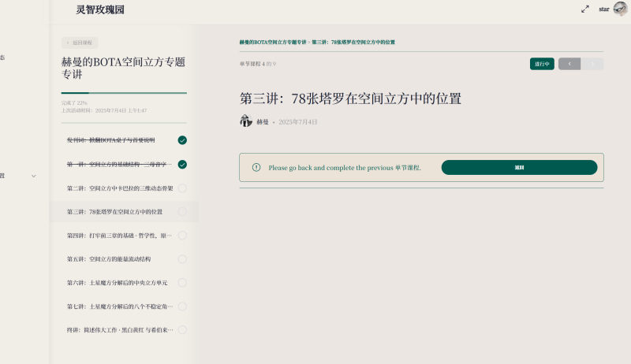The width and height of the screenshot is (631, 364).
Task: Click the author avatar beside 赫曼
Action: 246,121
